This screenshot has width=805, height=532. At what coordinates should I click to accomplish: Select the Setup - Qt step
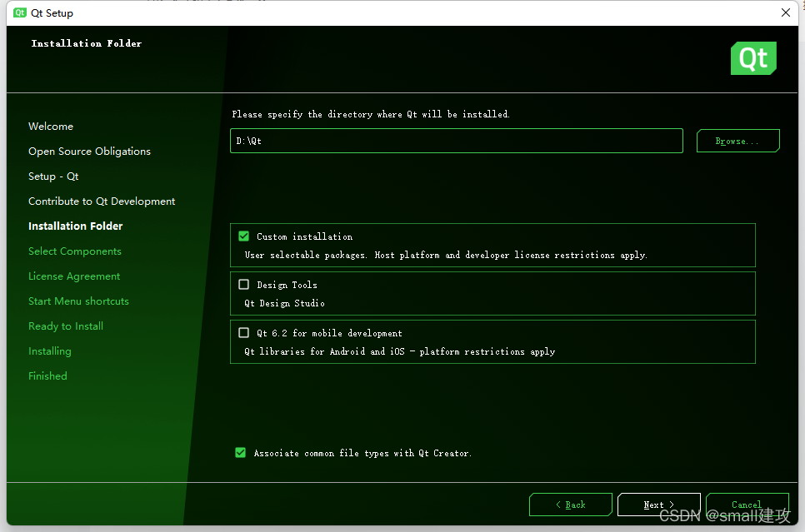click(x=53, y=176)
